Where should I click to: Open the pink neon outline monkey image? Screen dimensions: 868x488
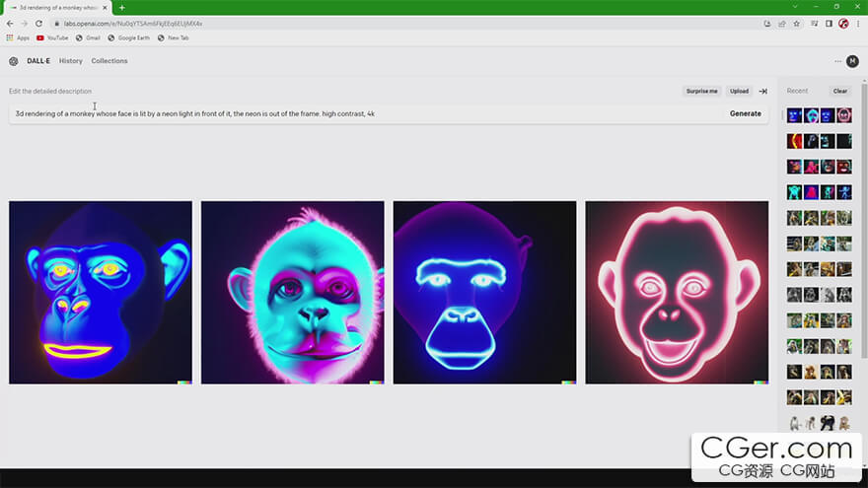(677, 292)
